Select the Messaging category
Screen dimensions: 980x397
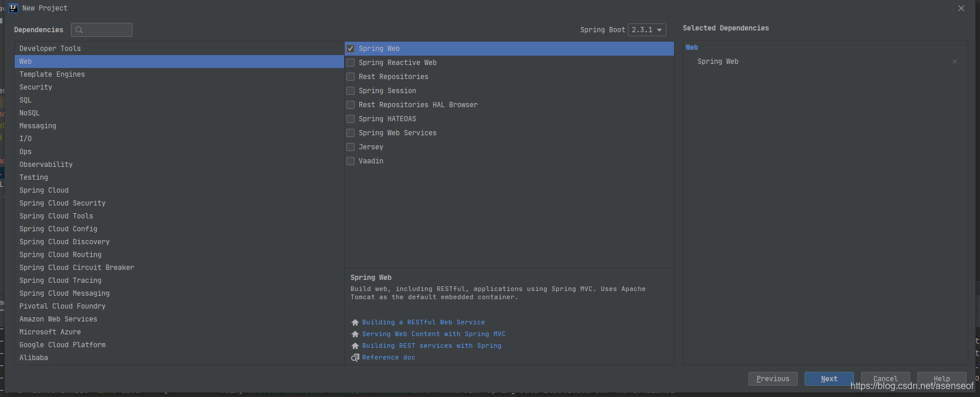point(179,126)
